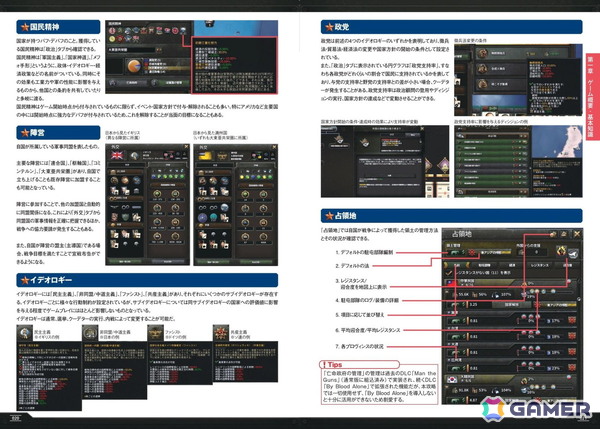Screen dimensions: 600x429
Task: Close the 占領地 occupied territories panel
Action: tap(577, 233)
